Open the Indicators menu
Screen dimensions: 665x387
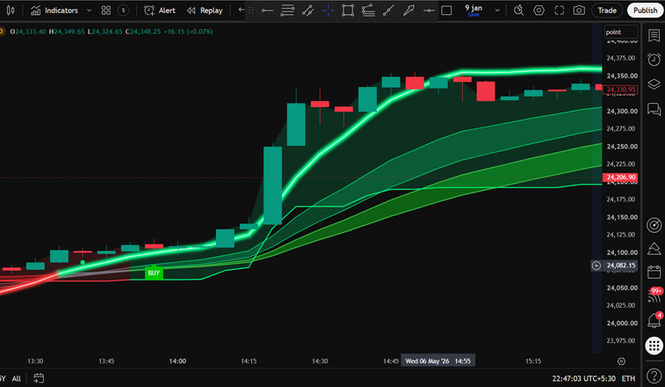point(54,11)
